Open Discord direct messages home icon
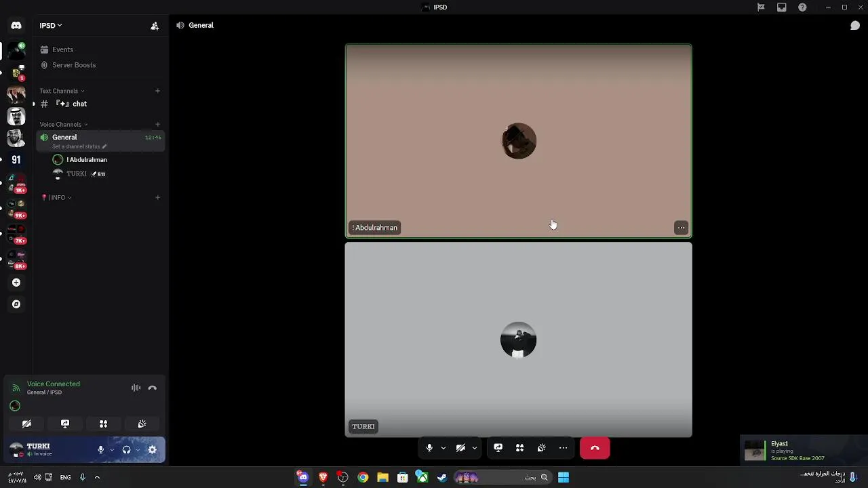Image resolution: width=868 pixels, height=488 pixels. (x=16, y=26)
